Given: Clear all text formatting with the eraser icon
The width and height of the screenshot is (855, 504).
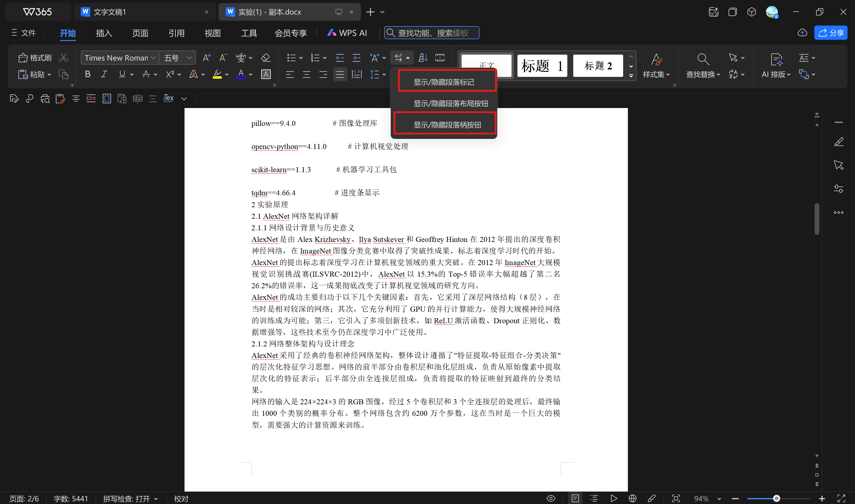Looking at the screenshot, I should 266,58.
